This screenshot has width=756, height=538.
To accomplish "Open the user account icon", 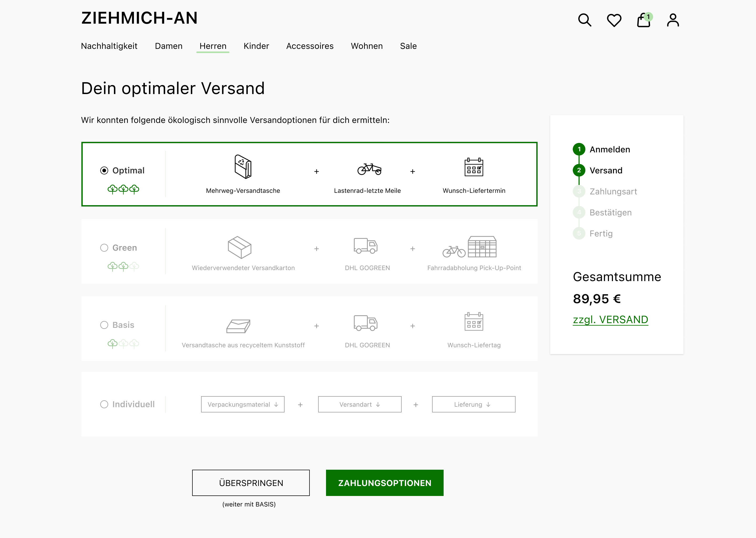I will pos(673,20).
